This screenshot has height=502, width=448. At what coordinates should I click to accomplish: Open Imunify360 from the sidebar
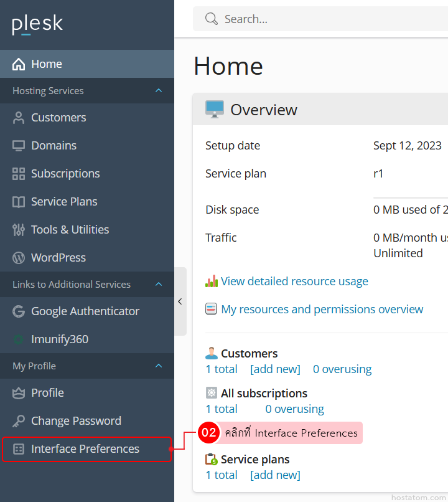click(x=60, y=339)
